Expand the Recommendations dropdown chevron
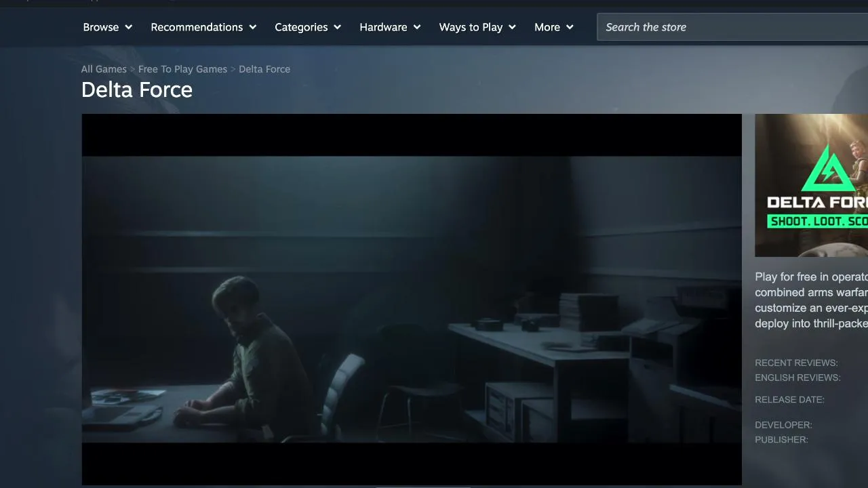 (x=253, y=27)
